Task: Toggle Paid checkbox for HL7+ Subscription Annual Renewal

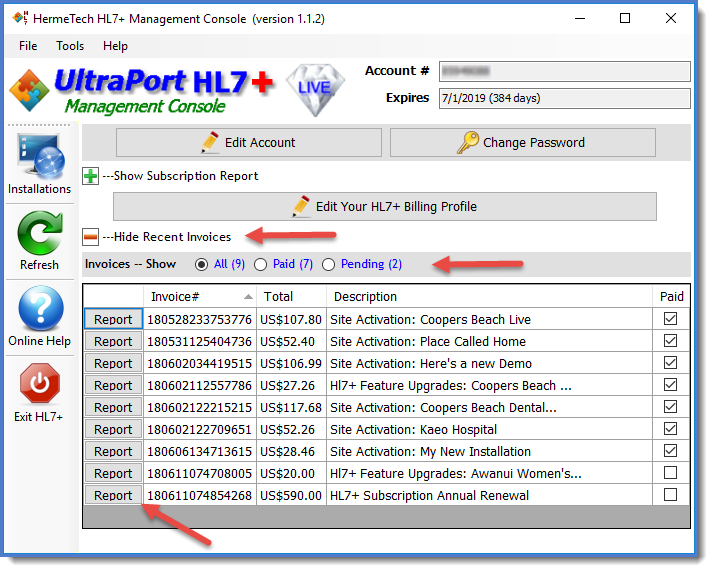Action: tap(670, 495)
